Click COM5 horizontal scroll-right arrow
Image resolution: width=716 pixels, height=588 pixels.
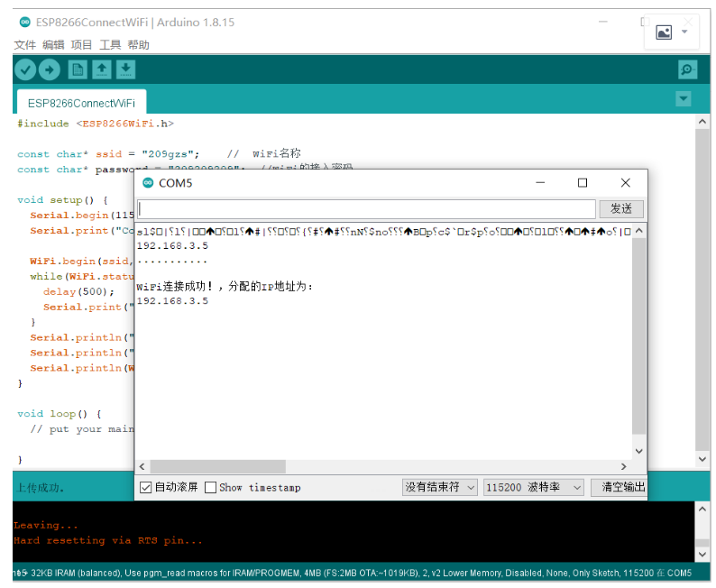624,466
